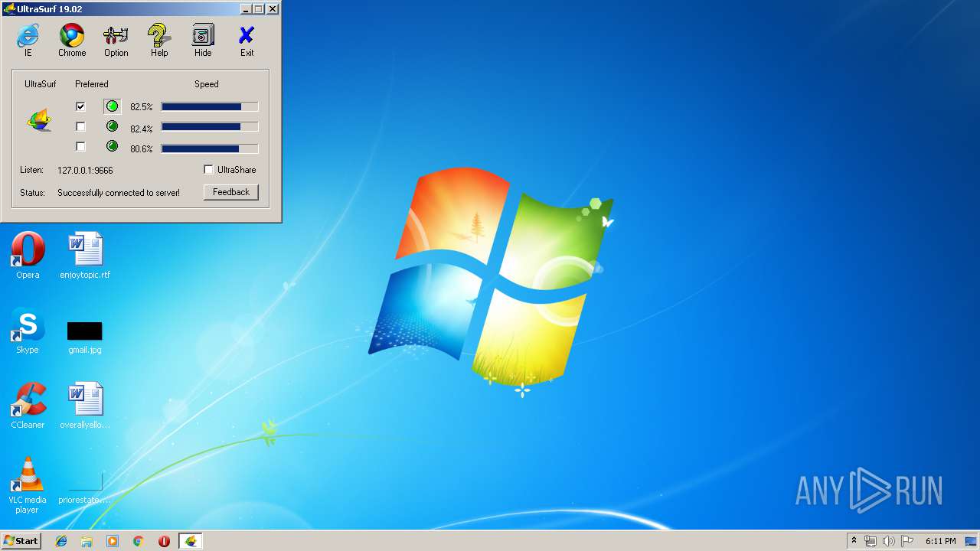Click the listen address 127.0.0.1:9666
Viewport: 980px width, 551px height.
pos(85,170)
